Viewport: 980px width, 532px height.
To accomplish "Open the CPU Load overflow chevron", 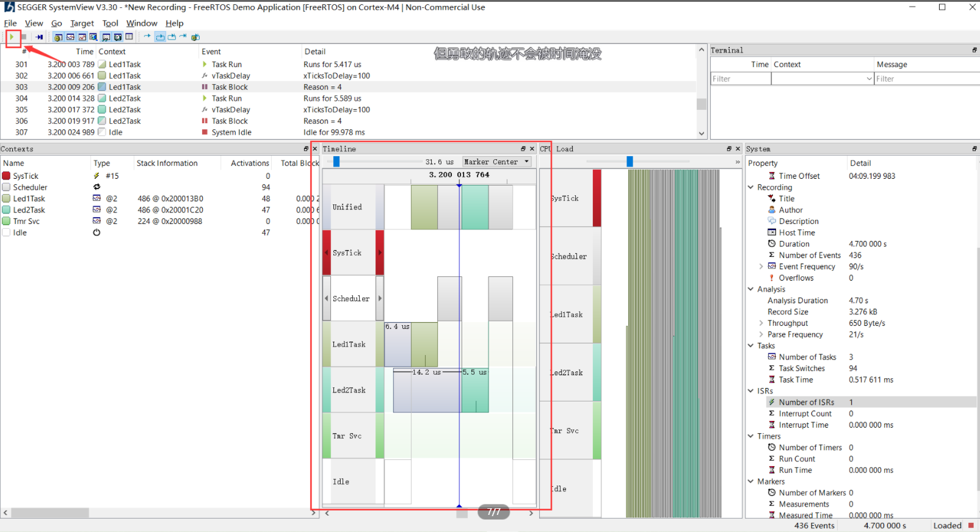I will pos(738,162).
